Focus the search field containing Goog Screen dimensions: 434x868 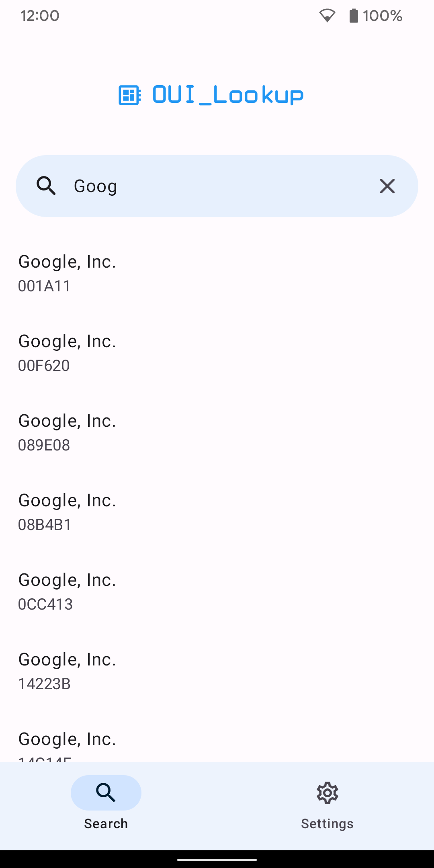click(217, 186)
